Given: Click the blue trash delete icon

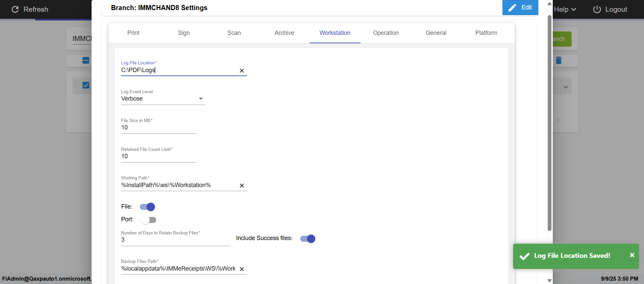Looking at the screenshot, I should click(x=558, y=60).
